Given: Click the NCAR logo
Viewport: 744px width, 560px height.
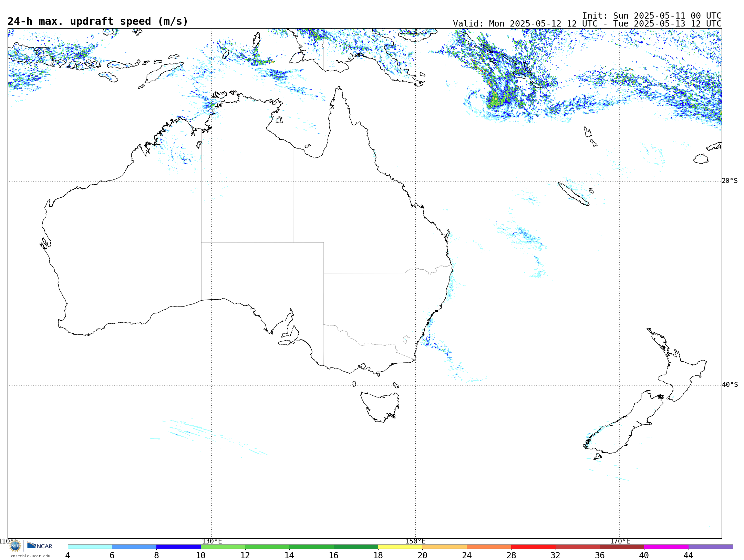Looking at the screenshot, I should [x=40, y=546].
